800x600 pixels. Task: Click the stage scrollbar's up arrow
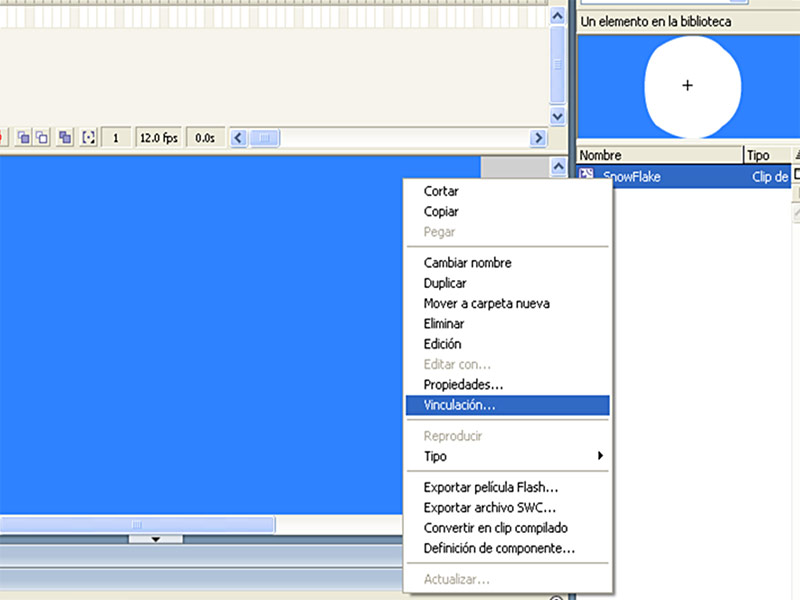[x=558, y=167]
